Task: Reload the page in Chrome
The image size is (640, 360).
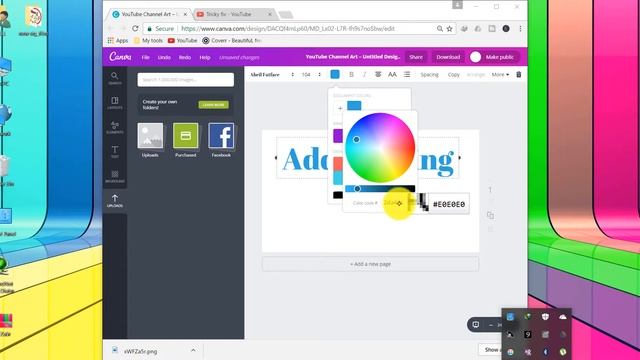Action: pos(135,29)
